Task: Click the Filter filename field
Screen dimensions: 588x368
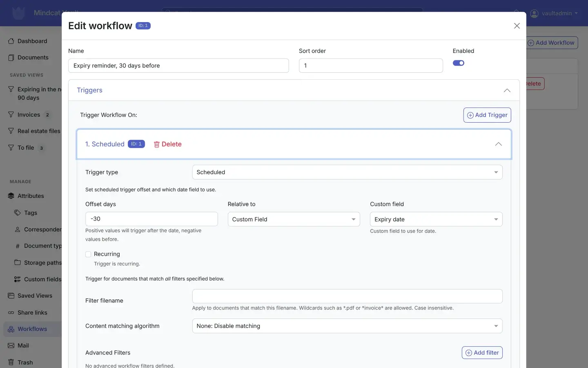Action: pyautogui.click(x=347, y=296)
